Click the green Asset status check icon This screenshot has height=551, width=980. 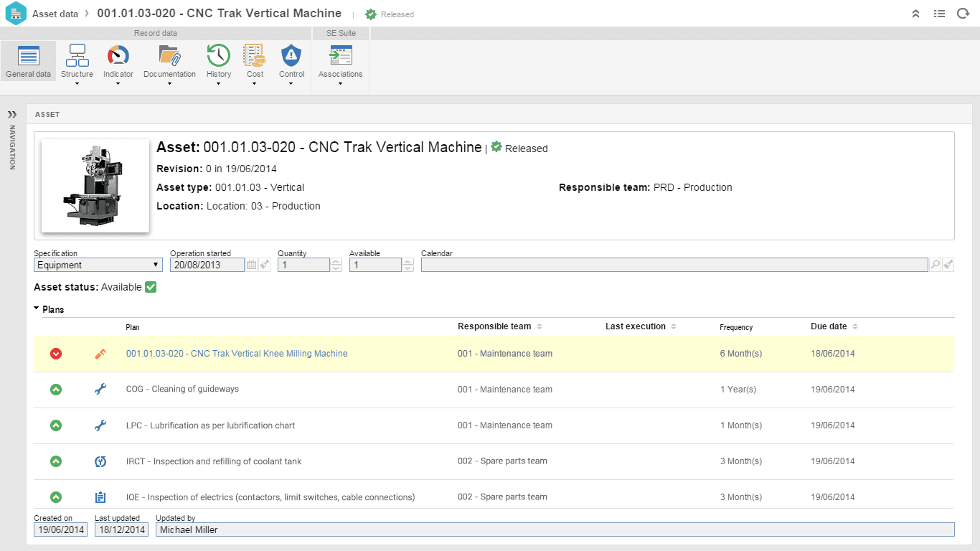pos(151,287)
